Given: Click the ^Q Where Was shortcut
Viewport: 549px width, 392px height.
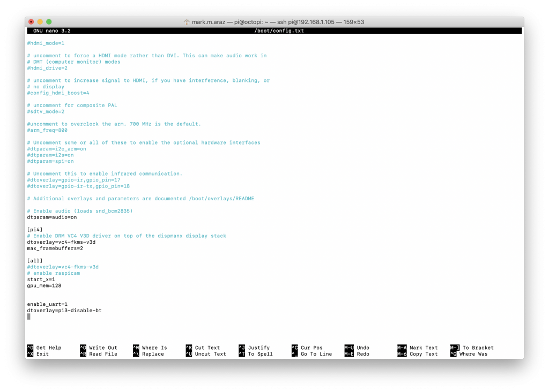Looking at the screenshot, I should click(469, 354).
